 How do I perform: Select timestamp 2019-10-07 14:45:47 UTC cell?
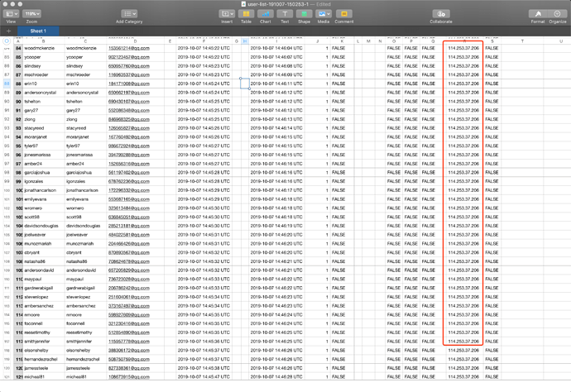pyautogui.click(x=204, y=377)
